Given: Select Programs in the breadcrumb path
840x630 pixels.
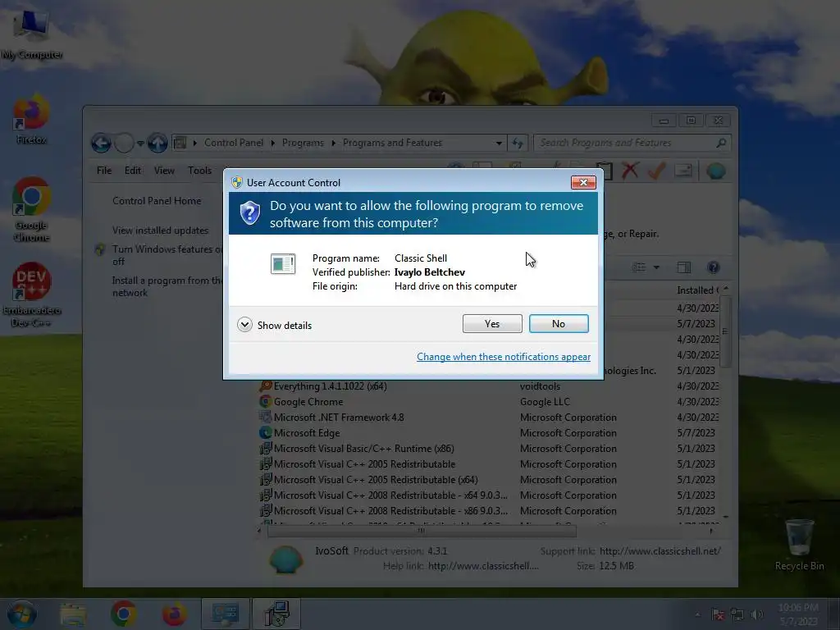Looking at the screenshot, I should click(303, 143).
